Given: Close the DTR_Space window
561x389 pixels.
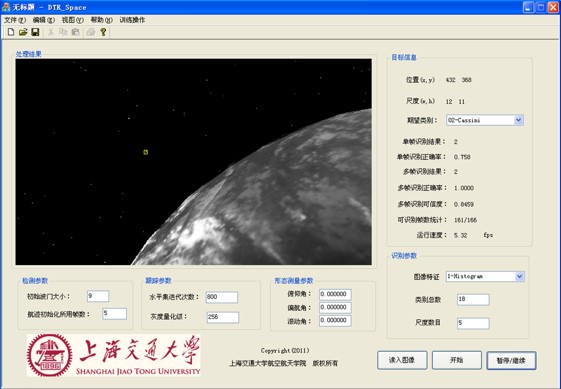Looking at the screenshot, I should [553, 7].
